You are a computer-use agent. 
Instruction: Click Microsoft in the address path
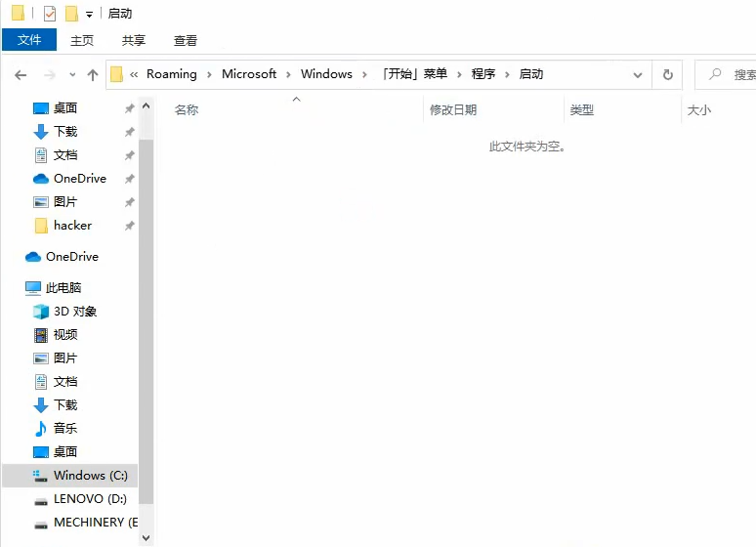tap(249, 74)
